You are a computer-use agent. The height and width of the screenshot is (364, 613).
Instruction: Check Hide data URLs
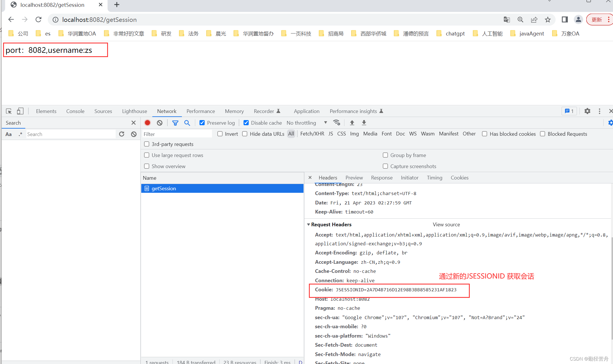(245, 134)
